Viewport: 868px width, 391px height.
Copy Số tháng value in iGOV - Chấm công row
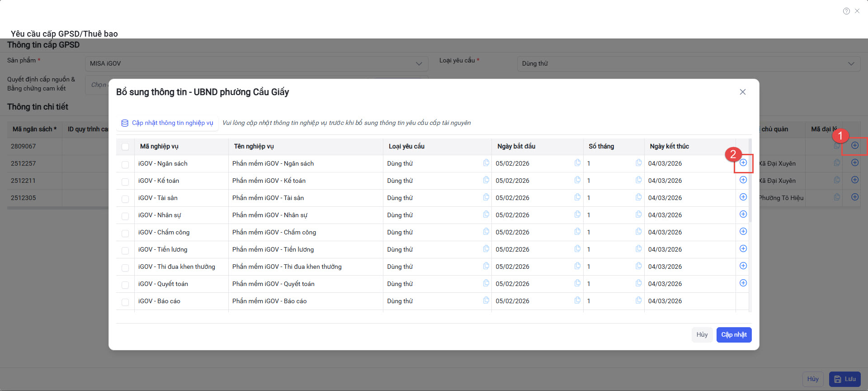click(638, 231)
